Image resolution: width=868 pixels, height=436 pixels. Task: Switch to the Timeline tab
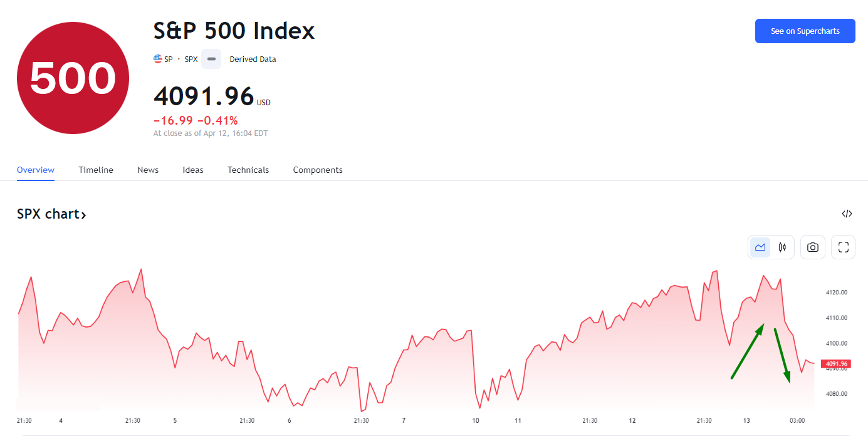96,170
